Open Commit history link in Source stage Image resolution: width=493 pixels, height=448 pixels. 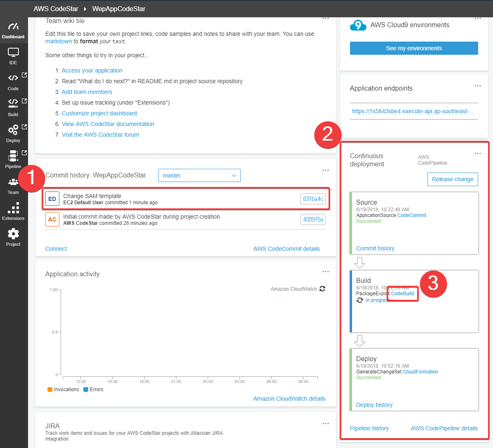[375, 248]
